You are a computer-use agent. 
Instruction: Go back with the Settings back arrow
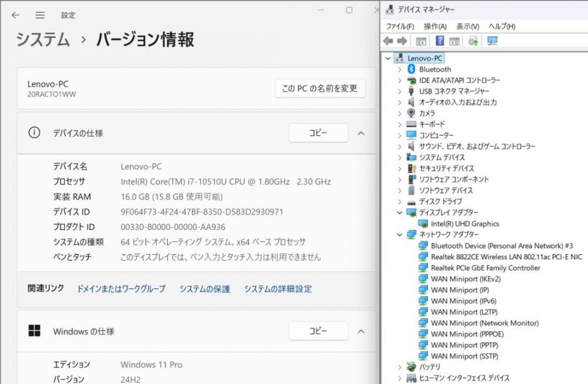[15, 15]
